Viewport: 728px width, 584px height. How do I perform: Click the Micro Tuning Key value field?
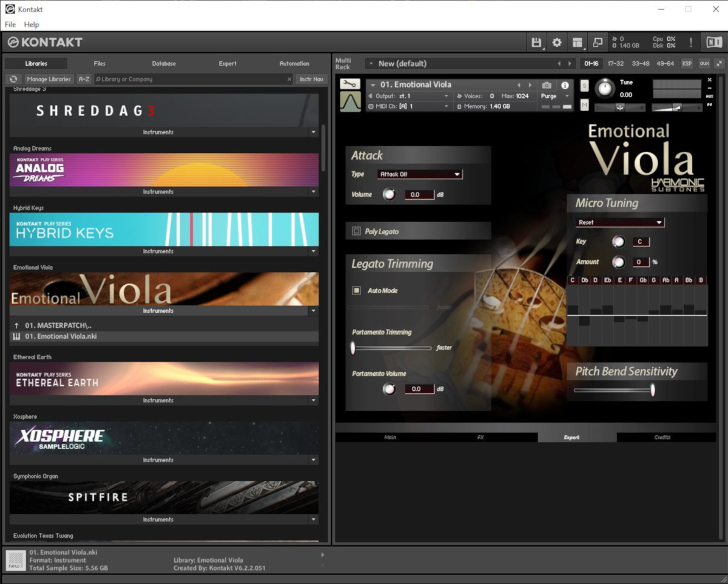(641, 242)
